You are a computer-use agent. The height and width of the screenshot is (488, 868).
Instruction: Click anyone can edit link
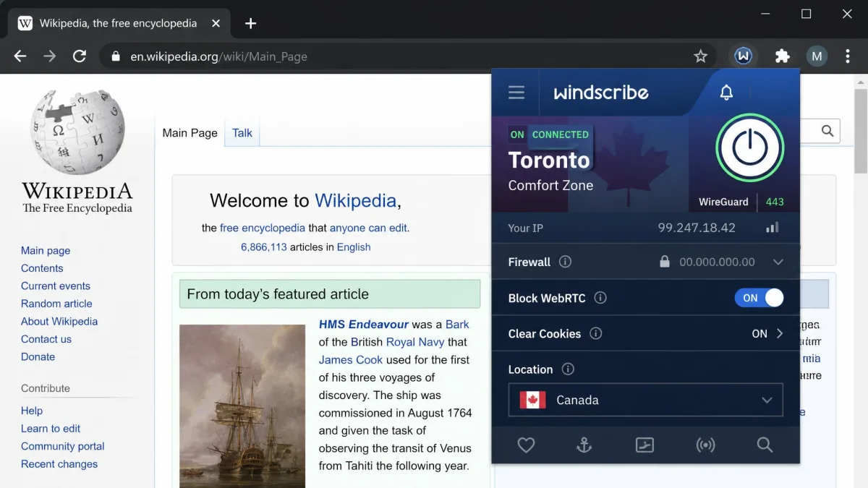click(x=368, y=228)
